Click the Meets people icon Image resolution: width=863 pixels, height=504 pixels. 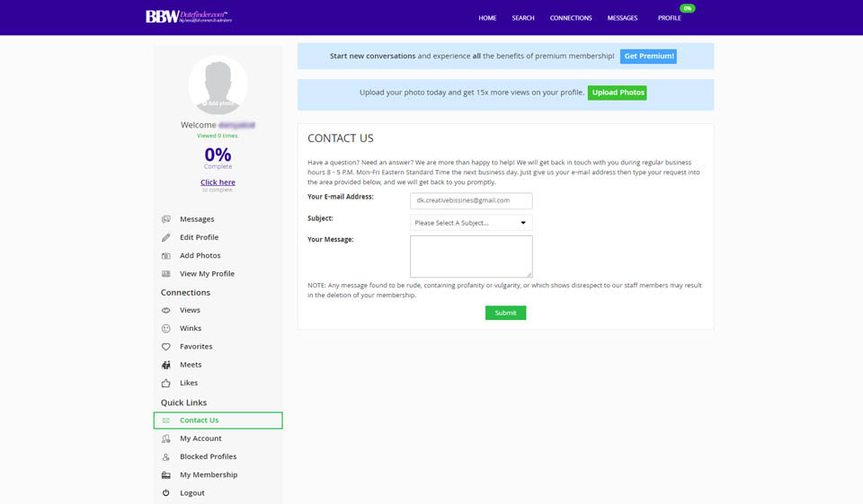tap(165, 365)
